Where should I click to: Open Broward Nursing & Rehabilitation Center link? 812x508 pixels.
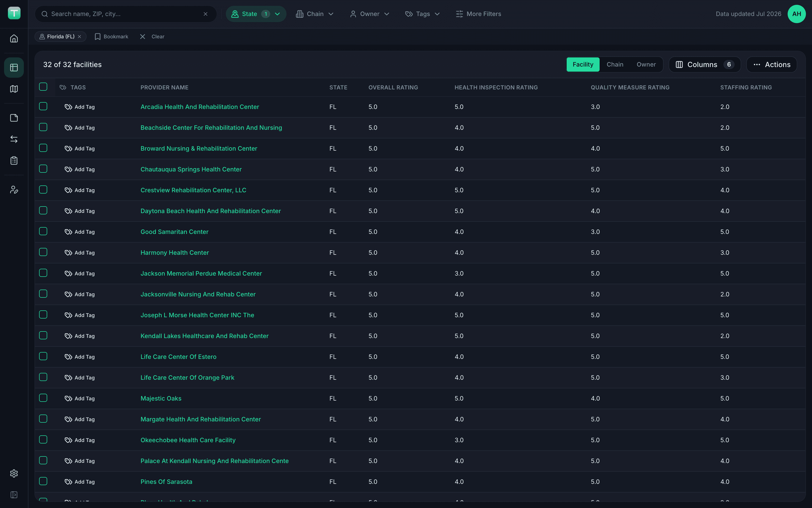click(199, 149)
